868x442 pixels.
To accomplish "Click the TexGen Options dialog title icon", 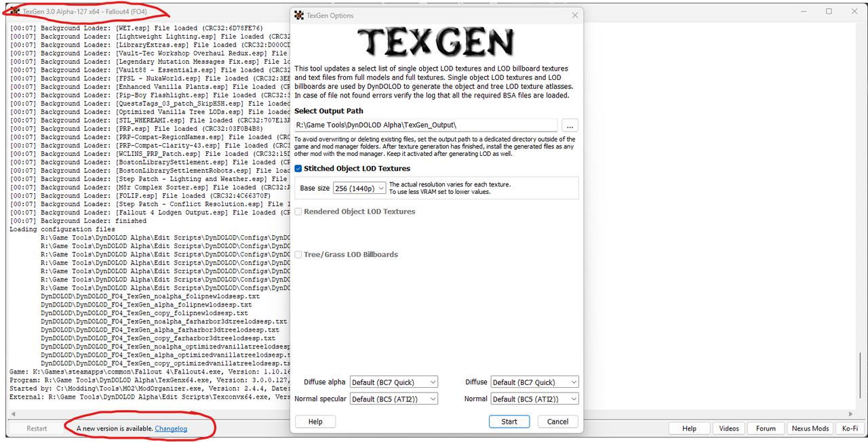I will 299,16.
